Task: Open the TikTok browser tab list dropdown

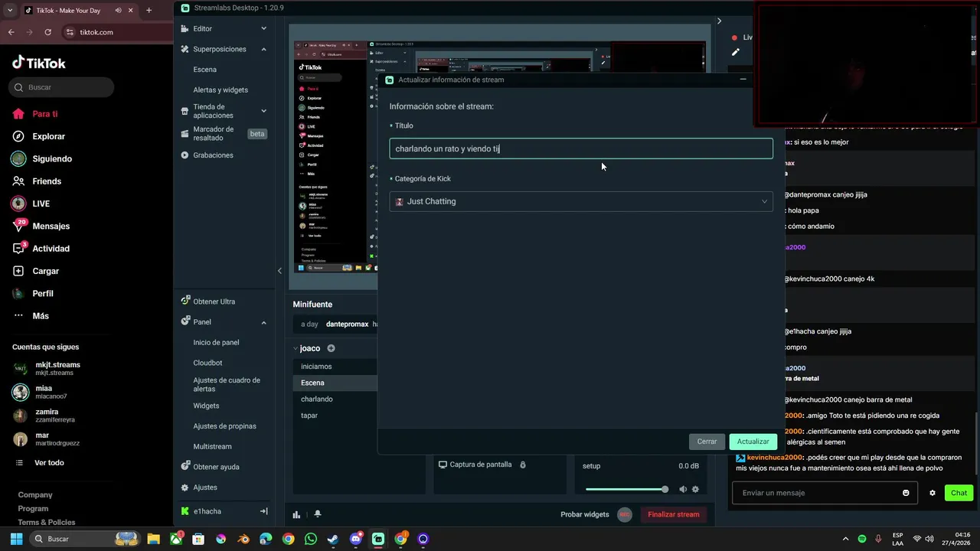Action: tap(10, 11)
